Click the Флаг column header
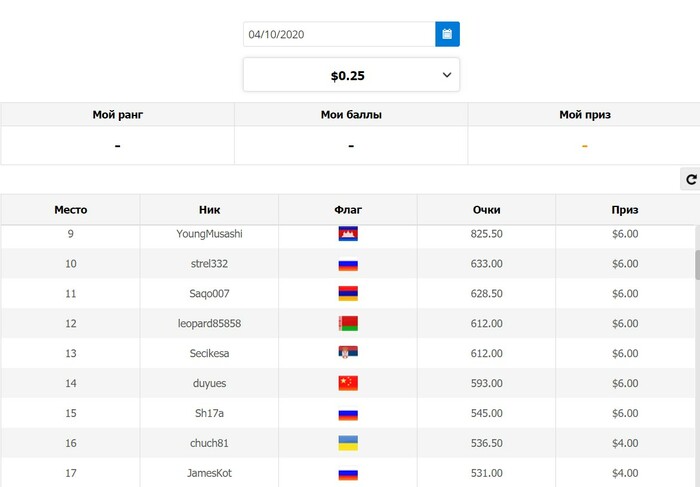 click(x=348, y=210)
